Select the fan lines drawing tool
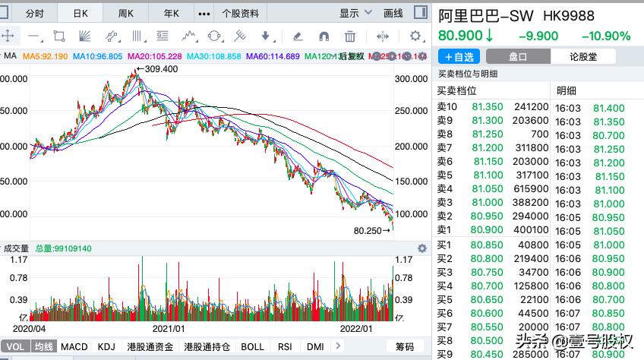644x360 pixels. pos(84,36)
